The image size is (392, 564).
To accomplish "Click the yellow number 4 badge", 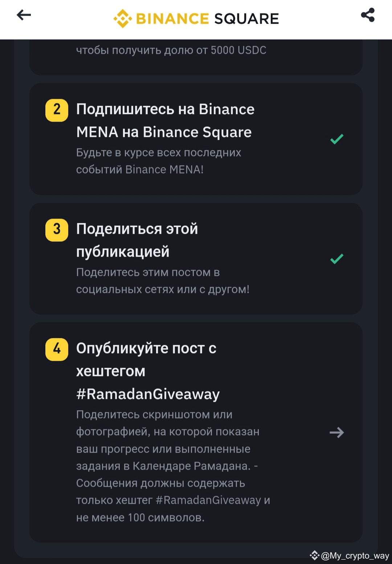I will [57, 349].
